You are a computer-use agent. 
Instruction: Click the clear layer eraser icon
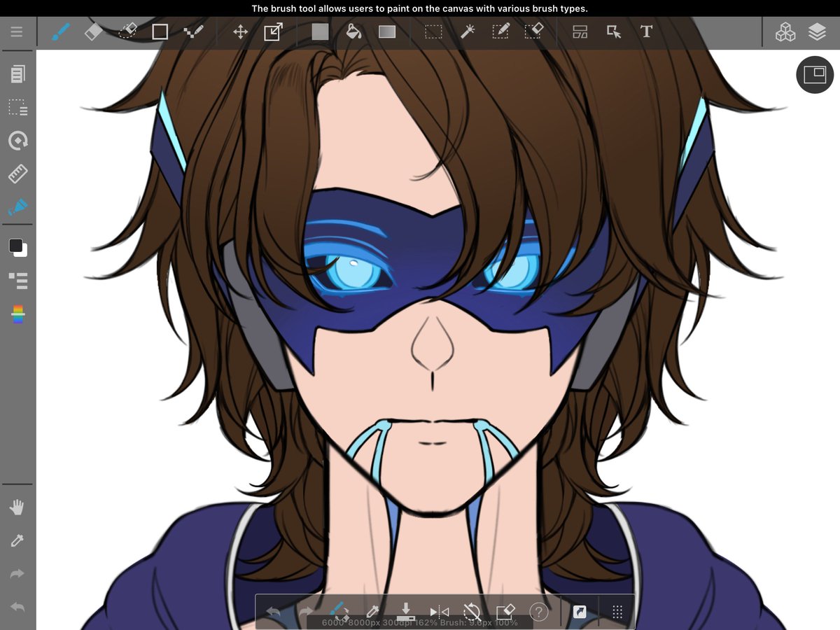click(x=505, y=612)
